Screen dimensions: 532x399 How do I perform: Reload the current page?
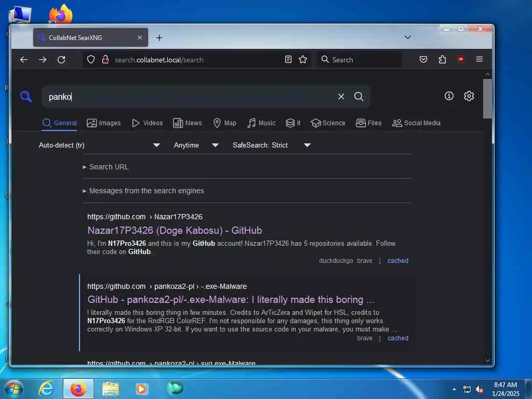tap(61, 60)
